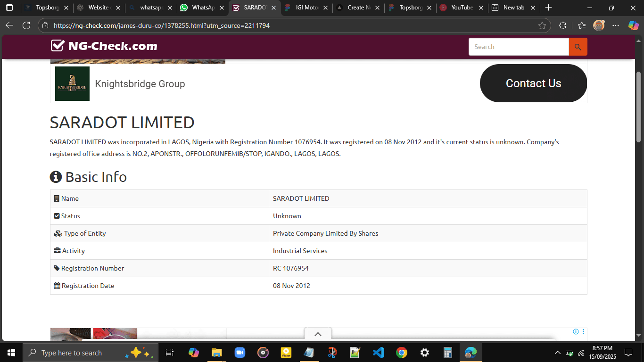Open the browser extensions puzzle icon
The height and width of the screenshot is (362, 644).
click(x=562, y=25)
